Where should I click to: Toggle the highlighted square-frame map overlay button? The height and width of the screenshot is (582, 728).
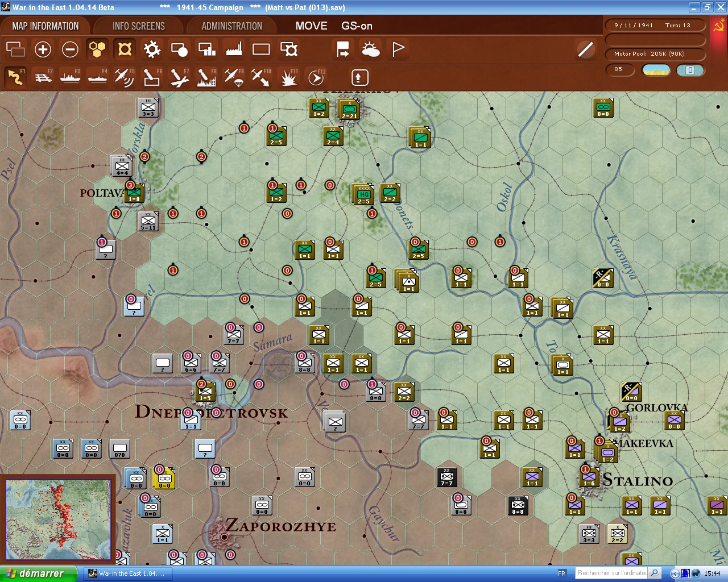[x=125, y=49]
